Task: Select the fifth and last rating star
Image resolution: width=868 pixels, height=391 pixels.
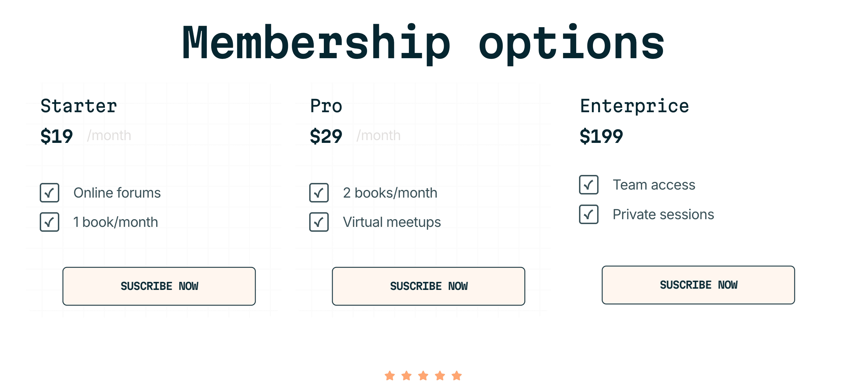Action: click(457, 376)
